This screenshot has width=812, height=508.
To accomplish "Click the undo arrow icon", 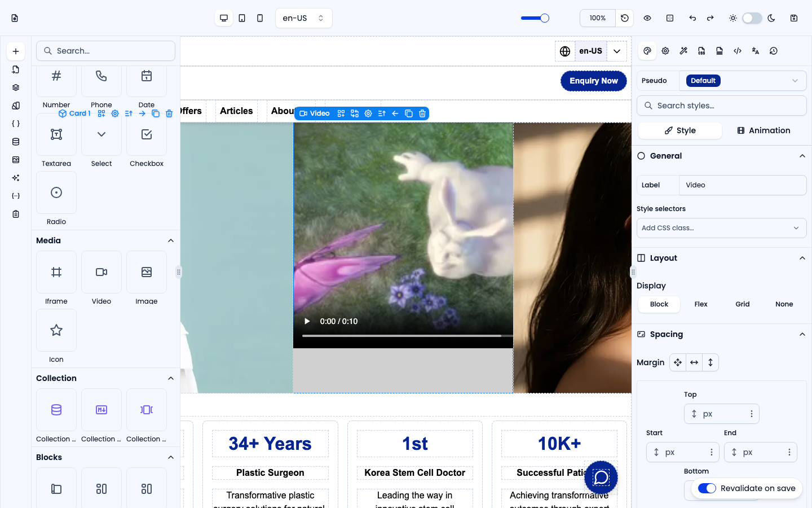I will click(692, 18).
